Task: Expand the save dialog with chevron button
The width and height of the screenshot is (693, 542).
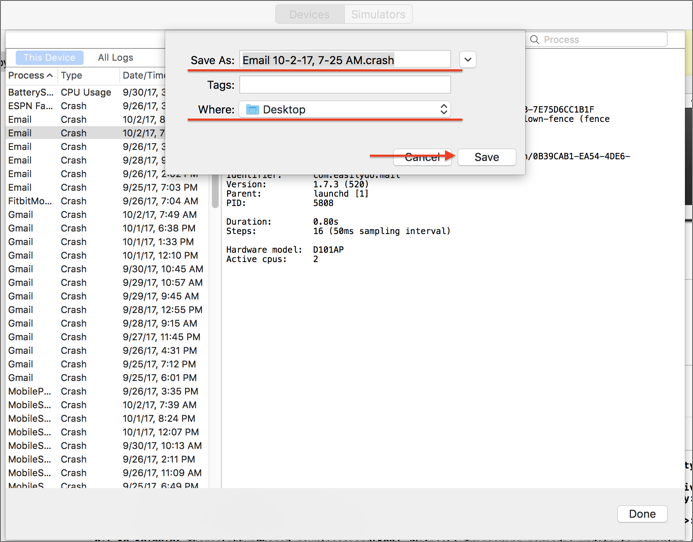Action: coord(468,59)
